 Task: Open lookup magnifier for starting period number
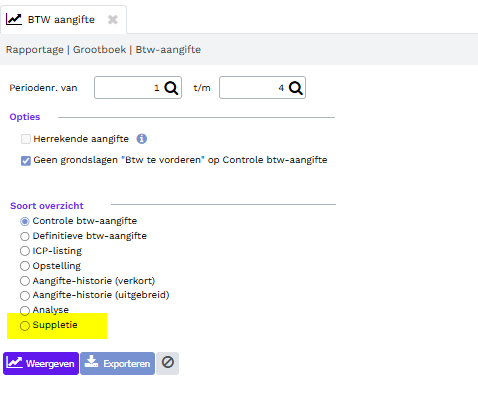tap(171, 88)
